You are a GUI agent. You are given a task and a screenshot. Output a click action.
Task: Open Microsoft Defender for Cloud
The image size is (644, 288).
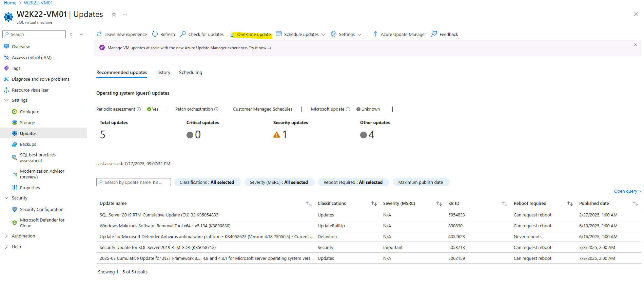coord(42,223)
